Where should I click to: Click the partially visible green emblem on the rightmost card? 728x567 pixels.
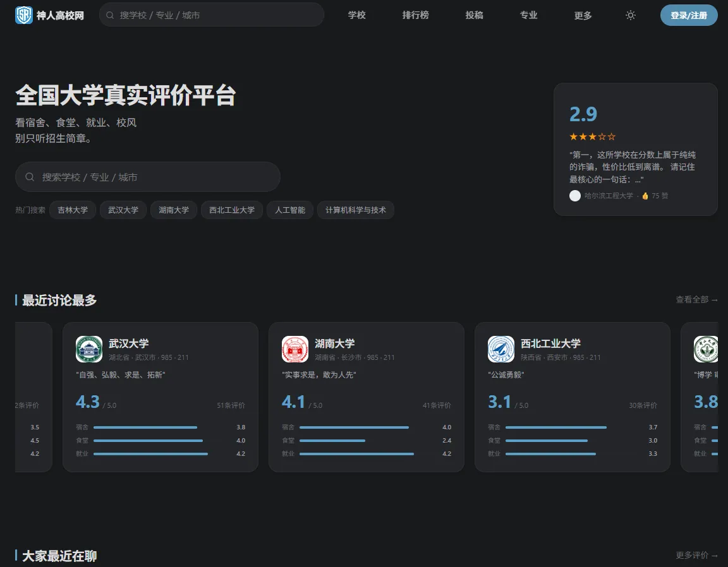click(706, 349)
